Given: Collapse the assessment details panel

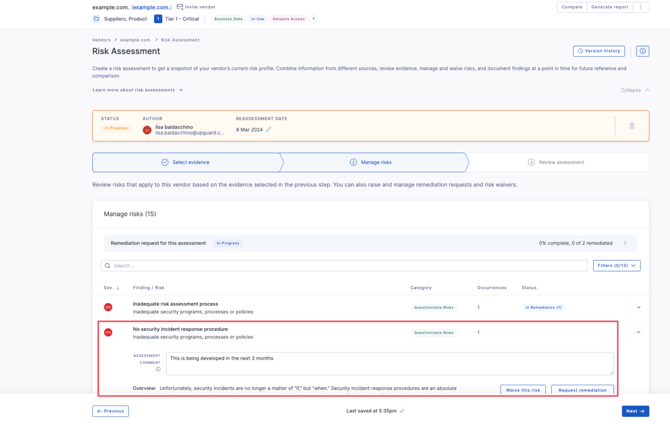Looking at the screenshot, I should pyautogui.click(x=635, y=90).
